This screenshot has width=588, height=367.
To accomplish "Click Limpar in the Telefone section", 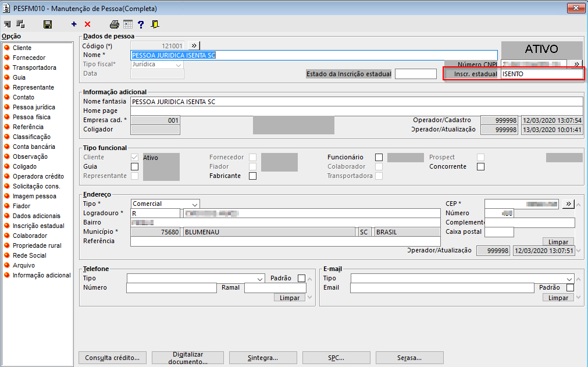I will coord(290,298).
